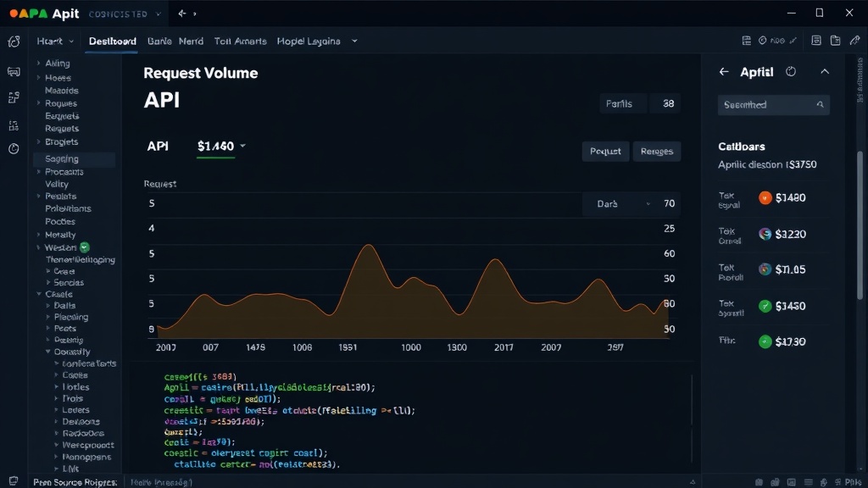
Task: Select the Poleitiants tree item
Action: click(68, 208)
